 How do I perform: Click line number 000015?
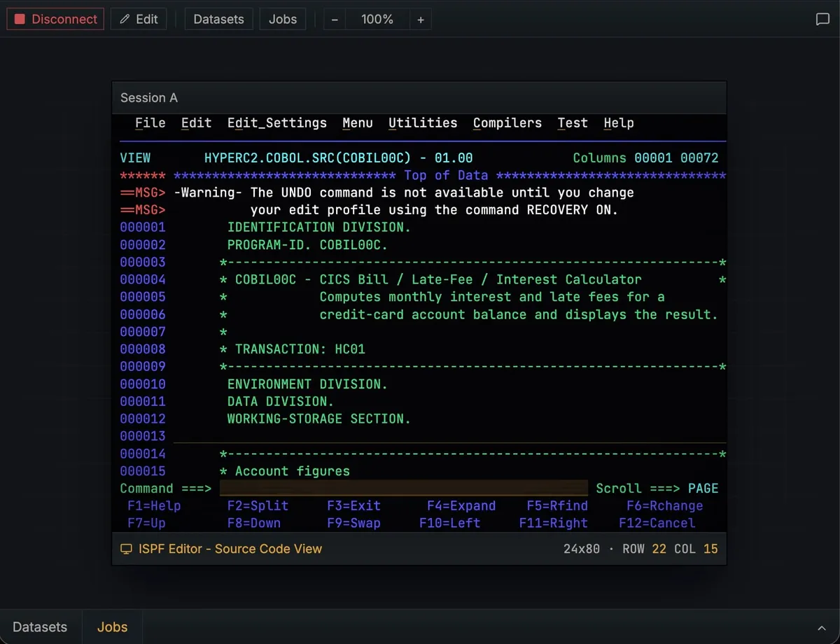tap(143, 471)
